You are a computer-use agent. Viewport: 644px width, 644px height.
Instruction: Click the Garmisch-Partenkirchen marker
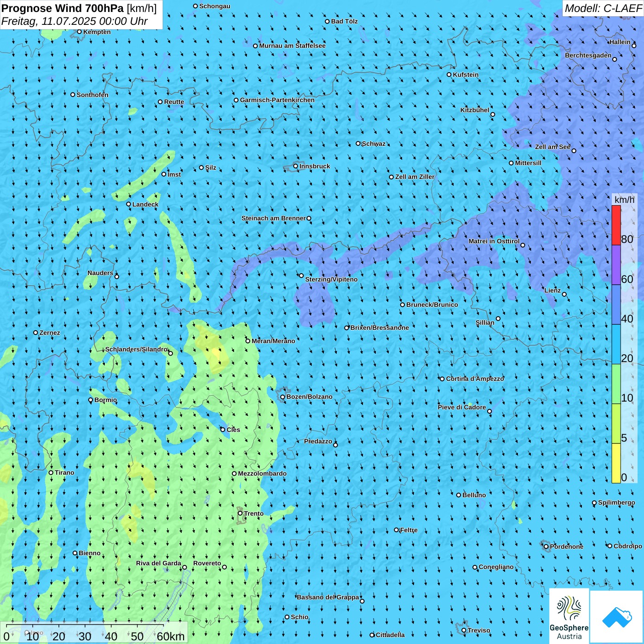(x=236, y=100)
